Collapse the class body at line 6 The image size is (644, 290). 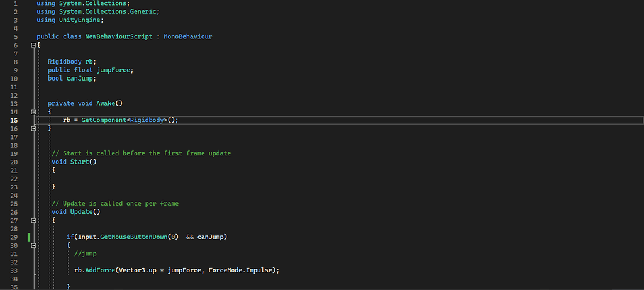click(x=33, y=45)
